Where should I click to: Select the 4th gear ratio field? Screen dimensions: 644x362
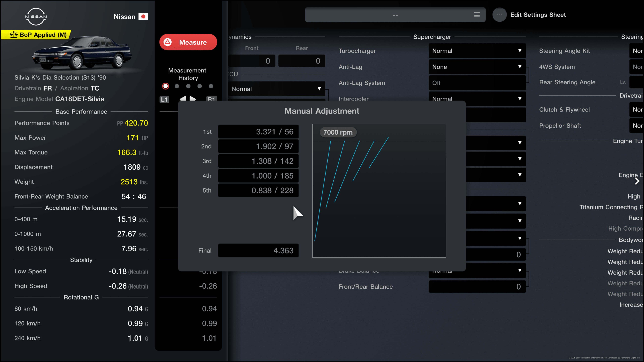click(x=258, y=176)
